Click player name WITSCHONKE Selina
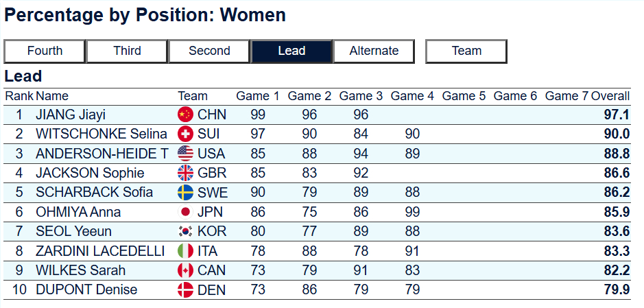Image resolution: width=644 pixels, height=308 pixels. [x=102, y=134]
